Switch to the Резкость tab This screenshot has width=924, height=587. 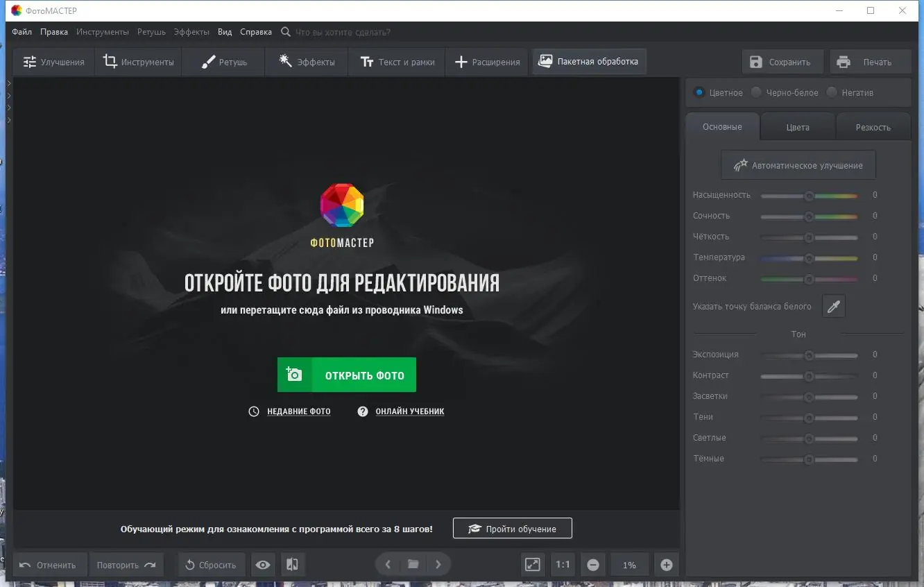coord(873,126)
